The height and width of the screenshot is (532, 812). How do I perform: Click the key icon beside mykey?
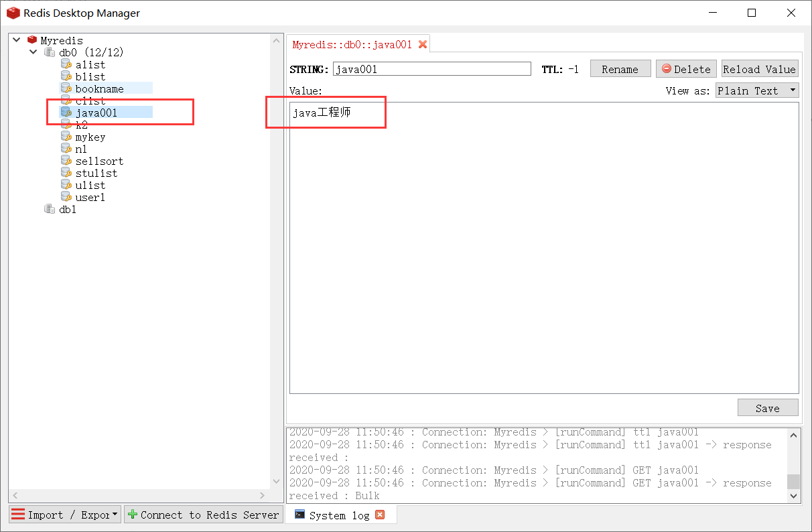pyautogui.click(x=66, y=137)
